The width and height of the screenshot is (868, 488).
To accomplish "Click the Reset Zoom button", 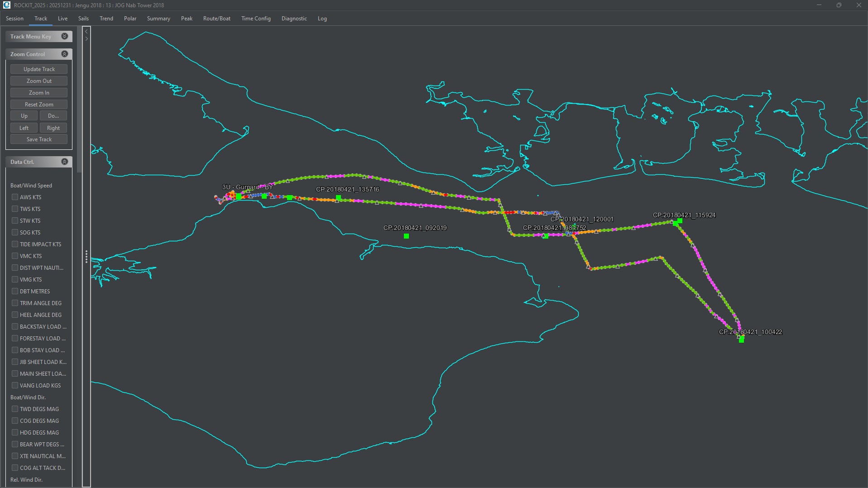I will click(39, 104).
